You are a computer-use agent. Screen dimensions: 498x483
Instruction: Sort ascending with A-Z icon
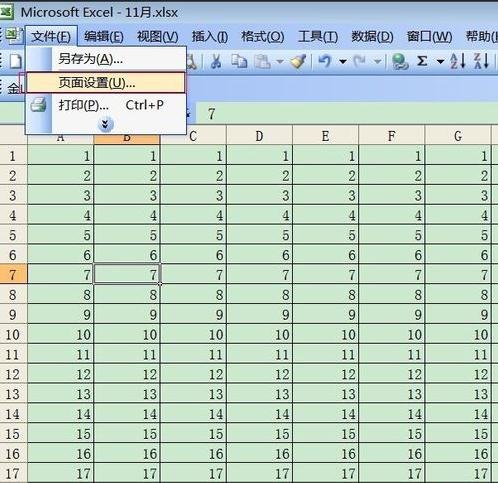(458, 61)
